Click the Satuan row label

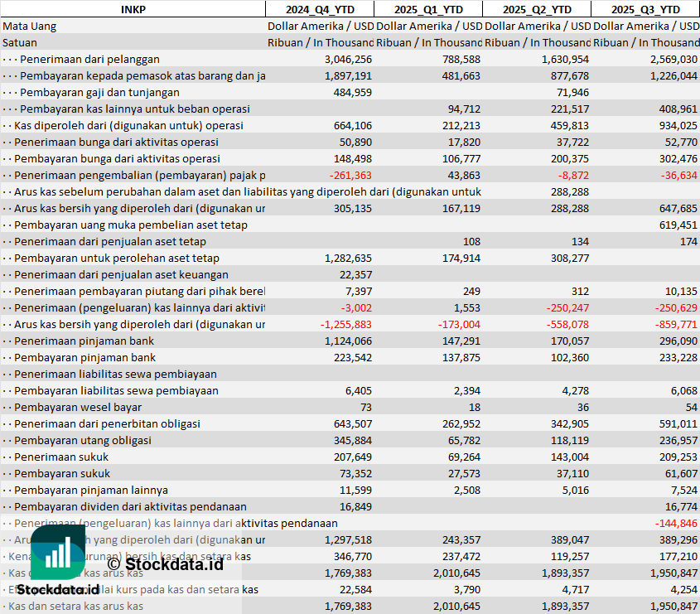coord(20,43)
